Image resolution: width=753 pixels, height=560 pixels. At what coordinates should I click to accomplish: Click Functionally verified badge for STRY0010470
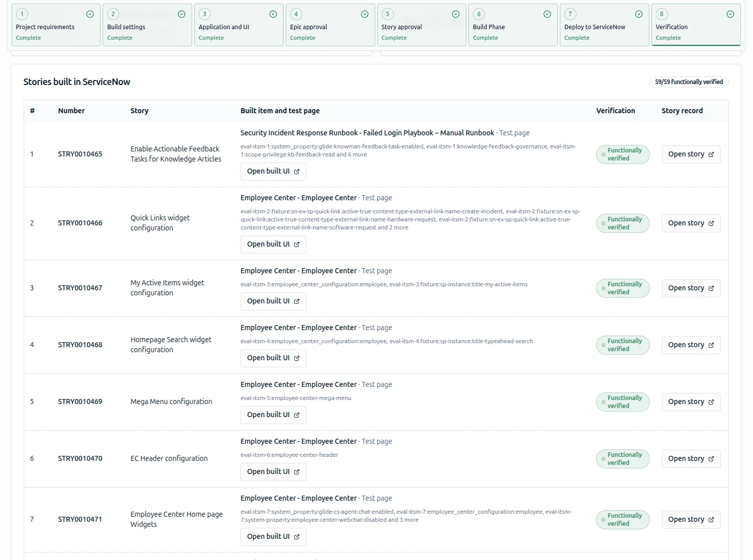tap(623, 459)
